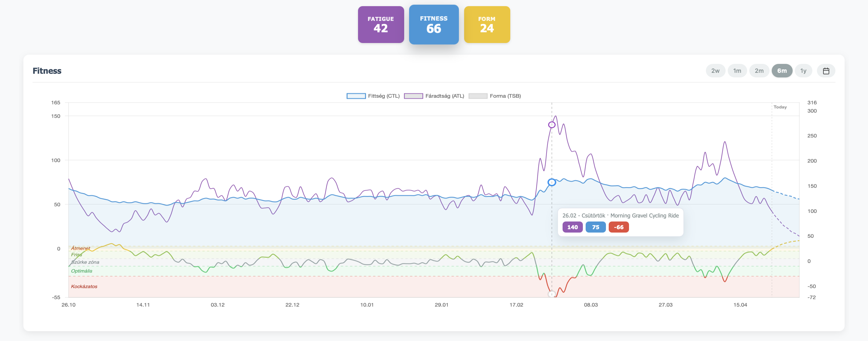Click purple fatigue data point marker
This screenshot has width=868, height=341.
551,125
